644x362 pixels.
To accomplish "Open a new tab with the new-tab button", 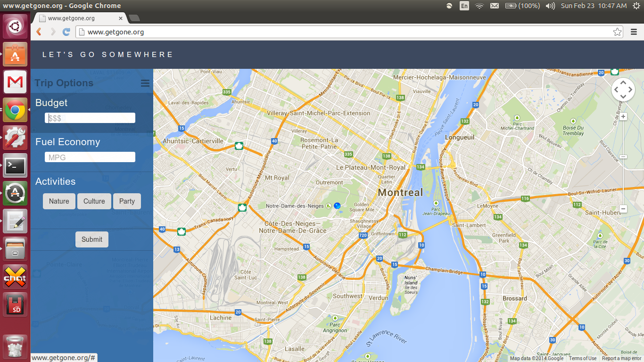I will [134, 18].
